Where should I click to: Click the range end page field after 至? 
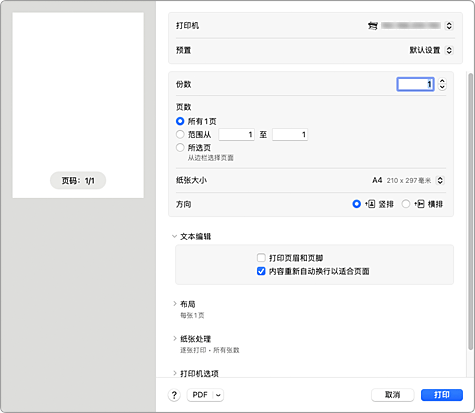pyautogui.click(x=290, y=134)
